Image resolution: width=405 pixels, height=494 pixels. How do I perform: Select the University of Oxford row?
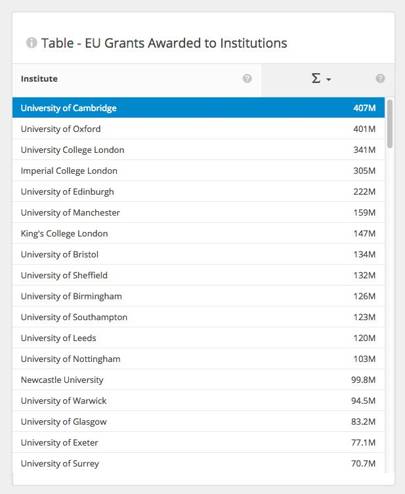[x=199, y=129]
